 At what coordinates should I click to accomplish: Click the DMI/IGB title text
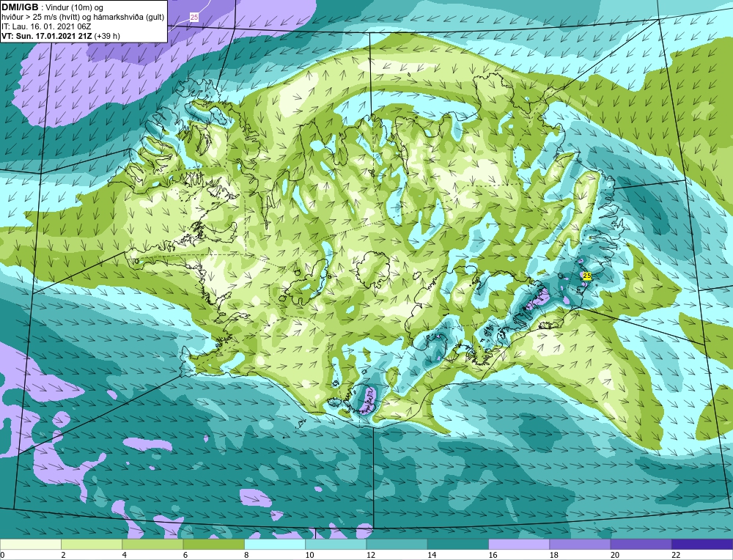tap(20, 7)
